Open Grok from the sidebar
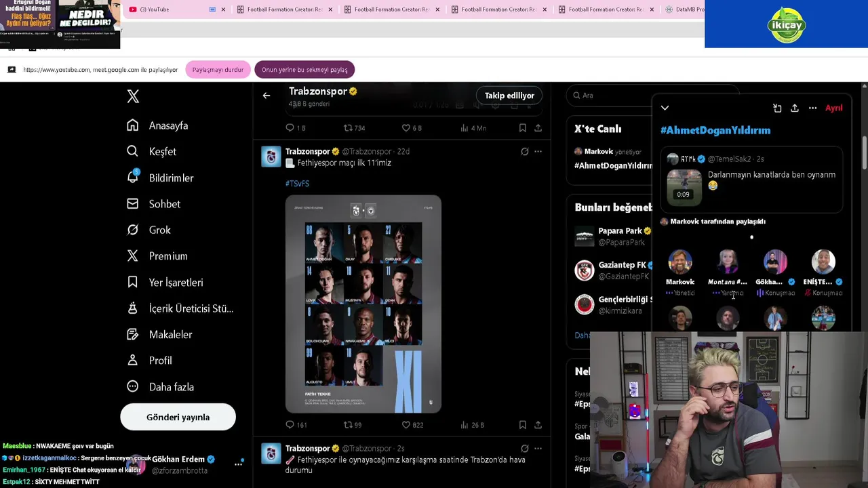Screen dimensions: 868x488 tap(149, 230)
